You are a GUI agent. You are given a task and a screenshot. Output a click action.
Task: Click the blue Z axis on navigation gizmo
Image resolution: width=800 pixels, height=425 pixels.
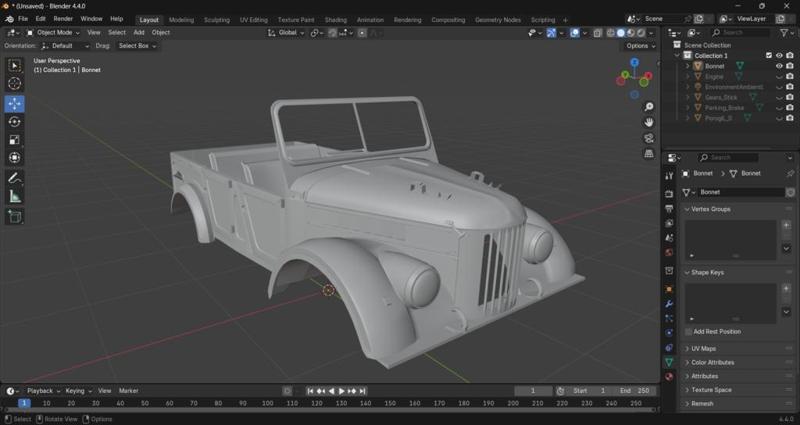[x=634, y=63]
